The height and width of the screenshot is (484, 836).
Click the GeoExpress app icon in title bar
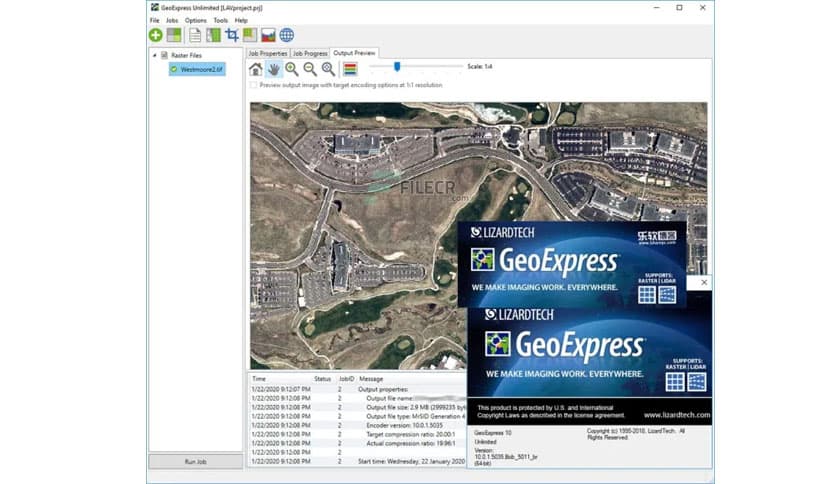(x=155, y=7)
